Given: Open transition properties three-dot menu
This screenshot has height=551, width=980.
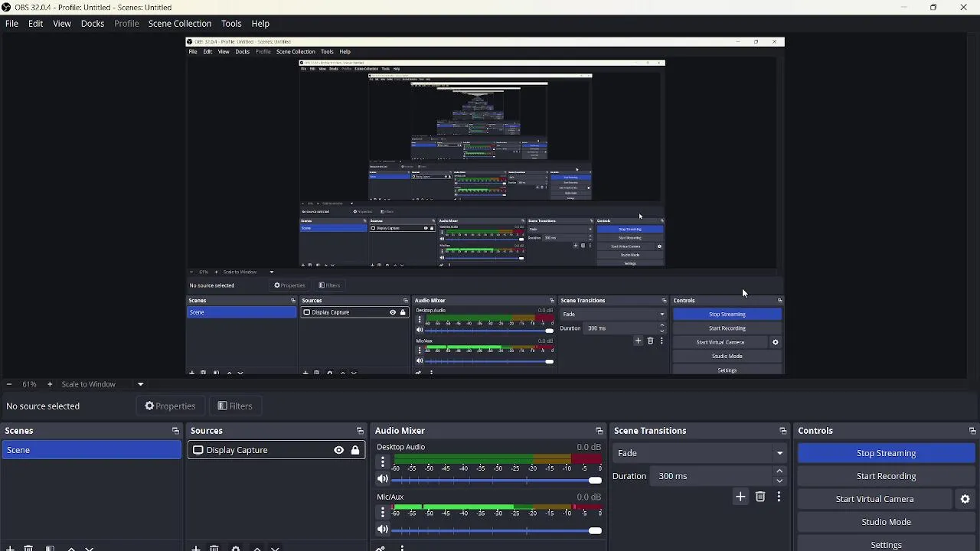Looking at the screenshot, I should click(x=779, y=497).
